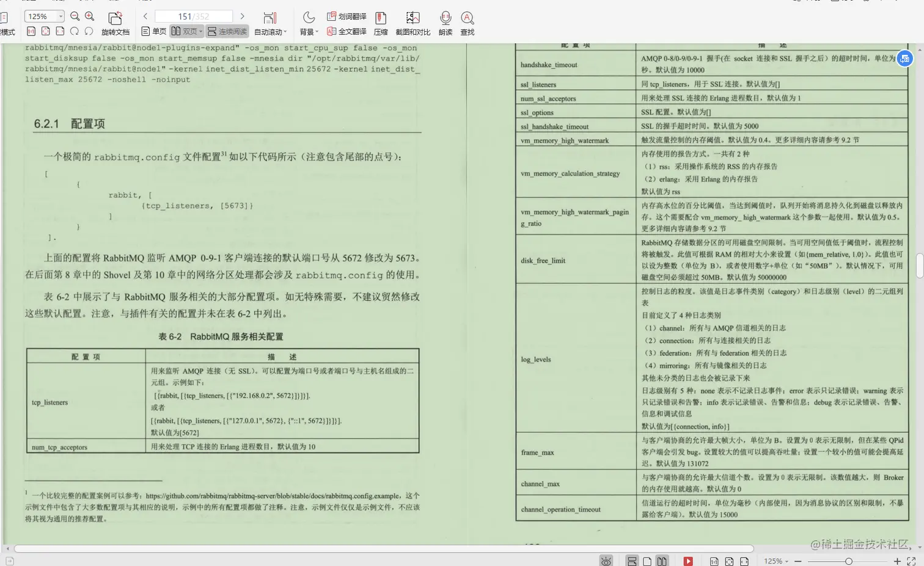The width and height of the screenshot is (924, 566).
Task: Open the 125% zoom level dropdown
Action: (43, 16)
